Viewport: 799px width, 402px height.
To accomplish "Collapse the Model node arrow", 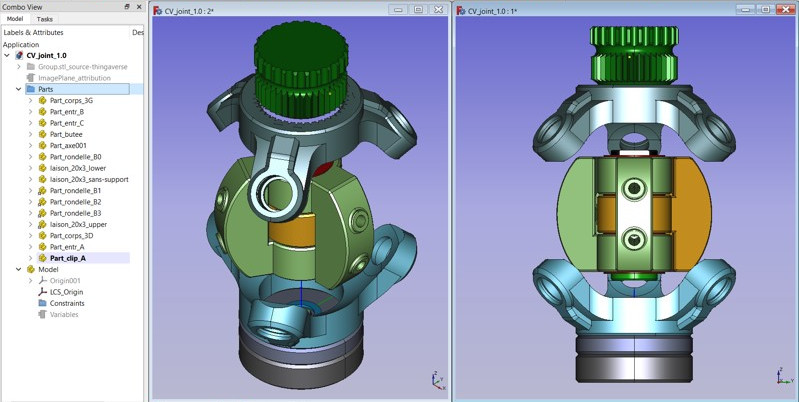I will tap(19, 269).
